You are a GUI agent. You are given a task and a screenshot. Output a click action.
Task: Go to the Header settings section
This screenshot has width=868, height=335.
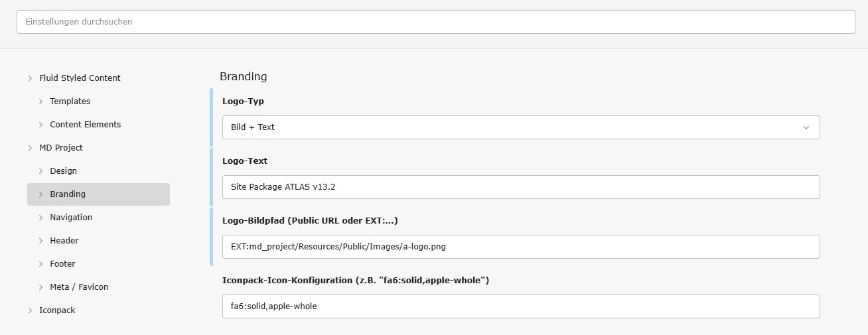pos(64,241)
